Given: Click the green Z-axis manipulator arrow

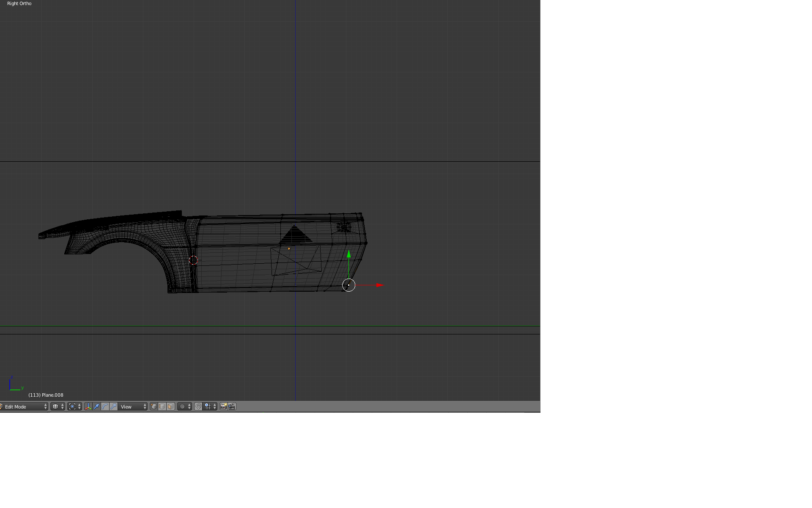Looking at the screenshot, I should pyautogui.click(x=348, y=254).
